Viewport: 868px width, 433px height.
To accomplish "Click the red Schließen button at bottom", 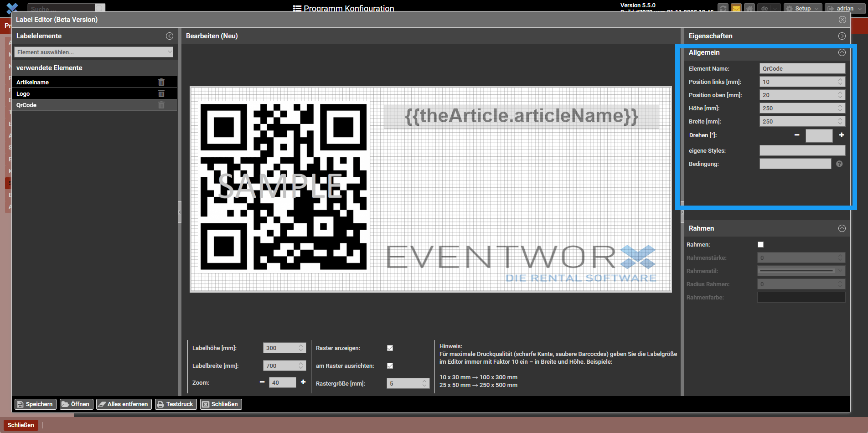I will point(21,425).
